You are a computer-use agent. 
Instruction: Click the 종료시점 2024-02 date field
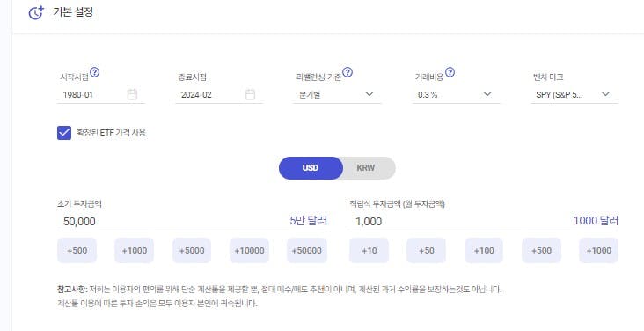pyautogui.click(x=219, y=94)
